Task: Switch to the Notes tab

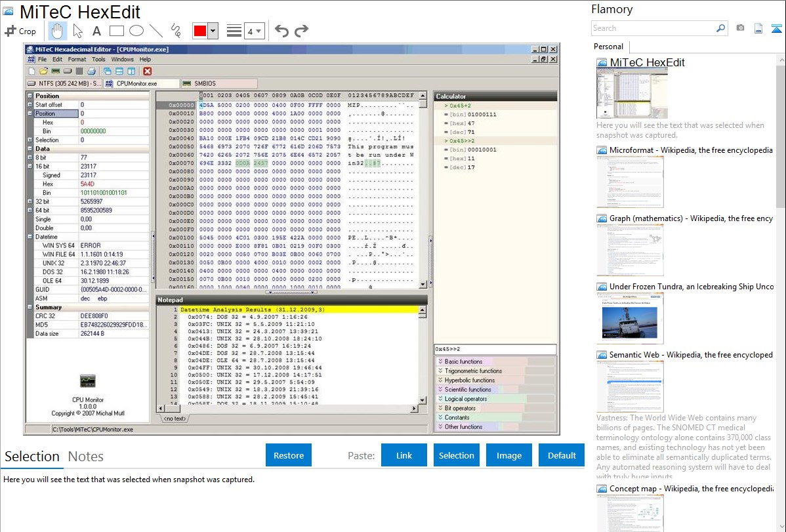Action: coord(85,457)
